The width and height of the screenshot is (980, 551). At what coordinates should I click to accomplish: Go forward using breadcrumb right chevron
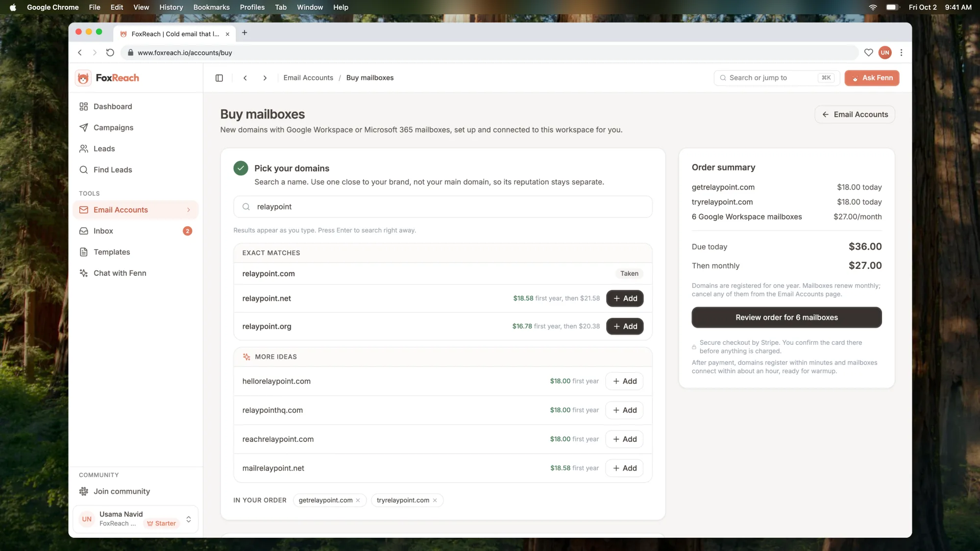coord(265,78)
